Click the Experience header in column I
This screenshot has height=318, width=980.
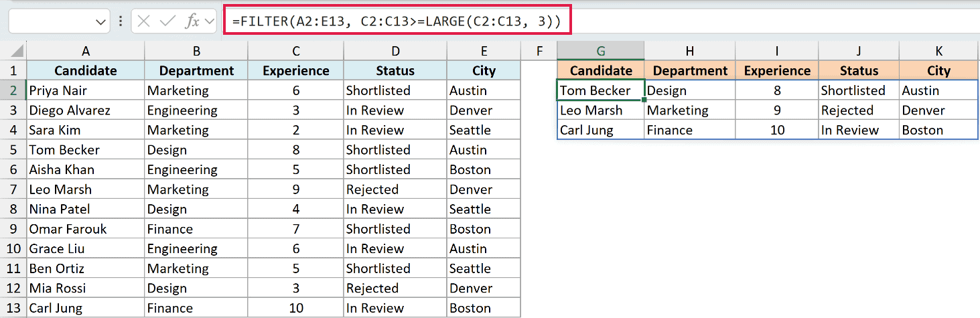click(x=777, y=70)
